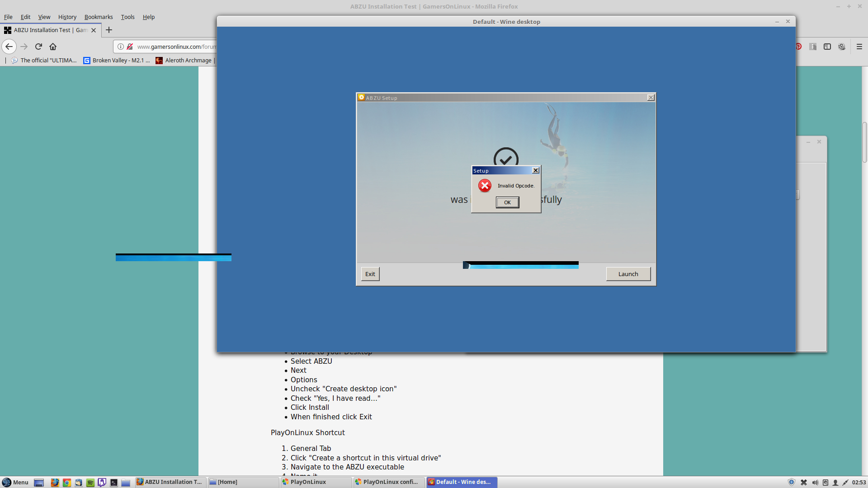Click the site information icon in URL bar

pos(121,47)
